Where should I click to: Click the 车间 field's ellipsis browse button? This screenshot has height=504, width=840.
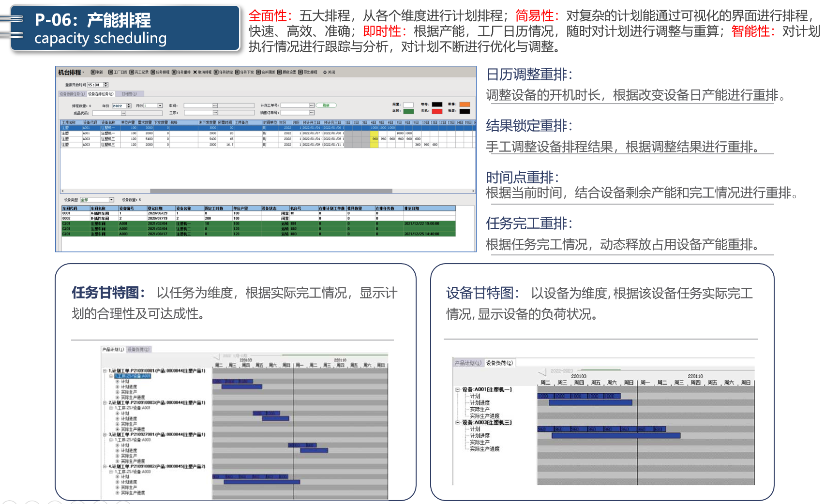tap(215, 105)
